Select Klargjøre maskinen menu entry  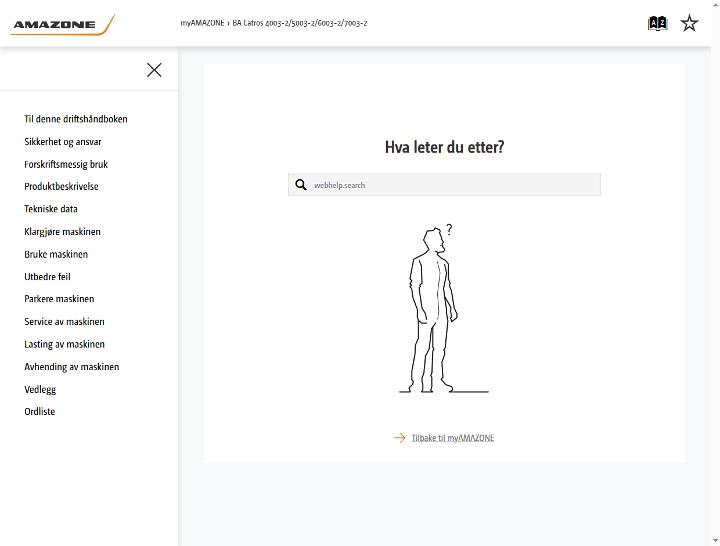click(x=62, y=231)
